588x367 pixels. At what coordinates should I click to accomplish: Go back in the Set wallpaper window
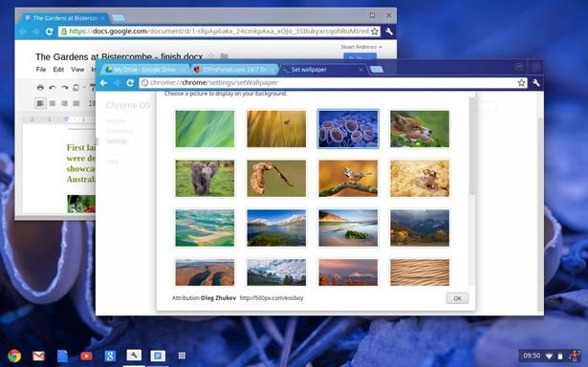[104, 83]
